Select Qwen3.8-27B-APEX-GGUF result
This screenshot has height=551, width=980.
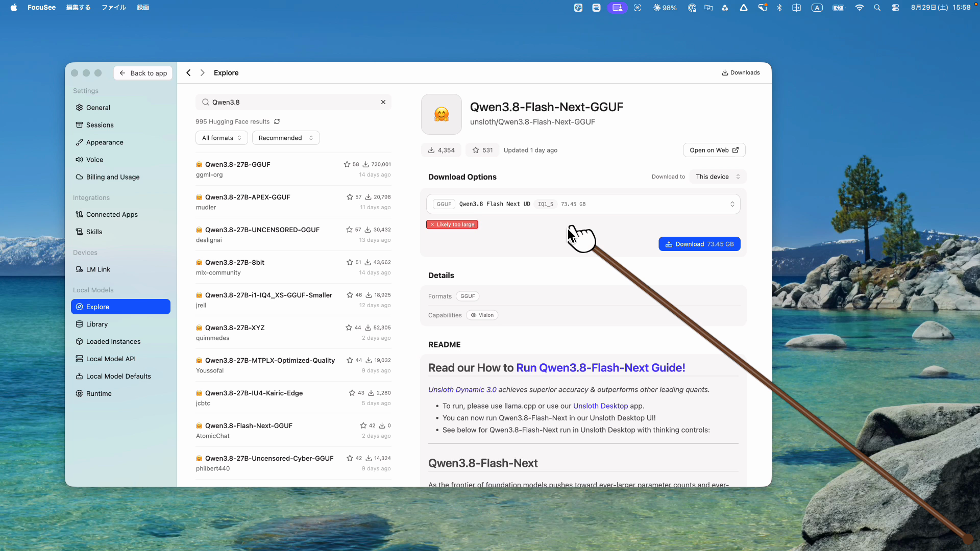(x=293, y=202)
